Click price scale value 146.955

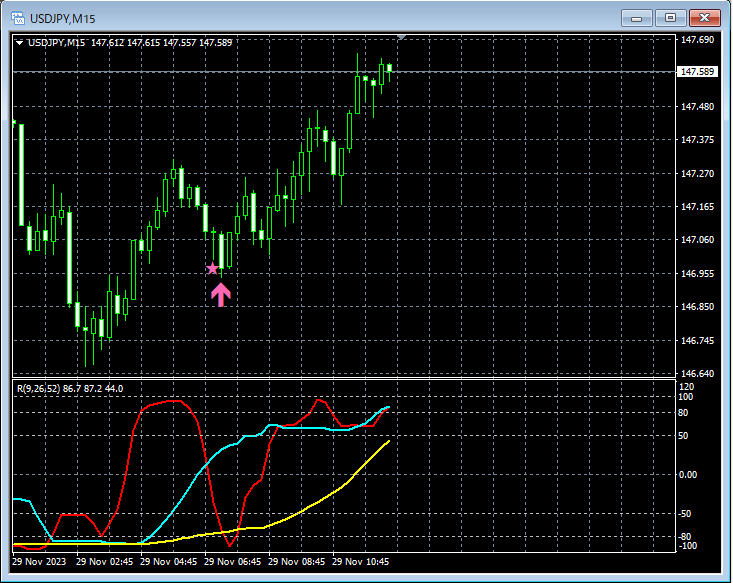[x=697, y=274]
